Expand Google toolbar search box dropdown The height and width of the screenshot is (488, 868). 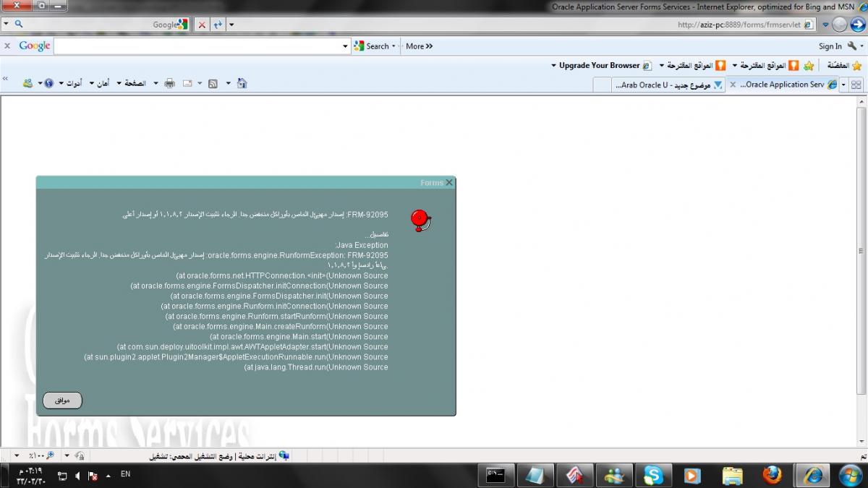pyautogui.click(x=345, y=46)
